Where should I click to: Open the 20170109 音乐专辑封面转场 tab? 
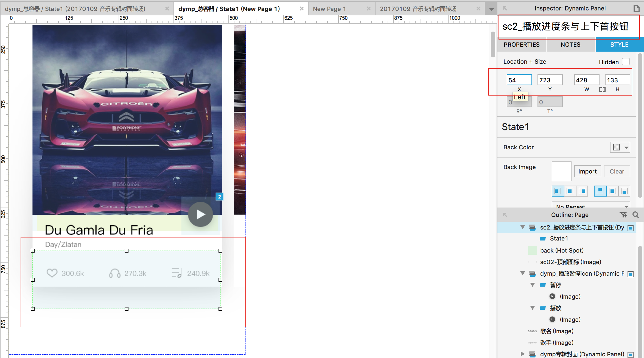pos(418,9)
